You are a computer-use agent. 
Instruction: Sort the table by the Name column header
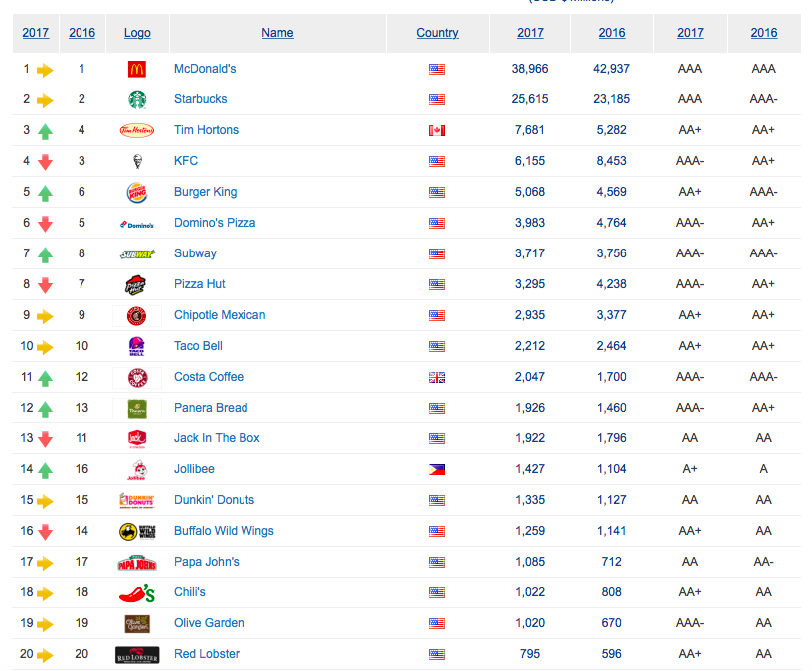coord(277,33)
